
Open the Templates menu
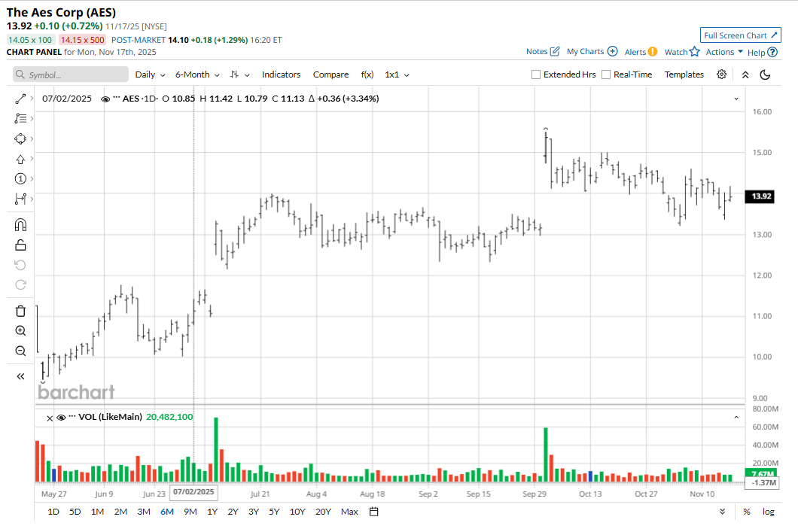[x=684, y=74]
